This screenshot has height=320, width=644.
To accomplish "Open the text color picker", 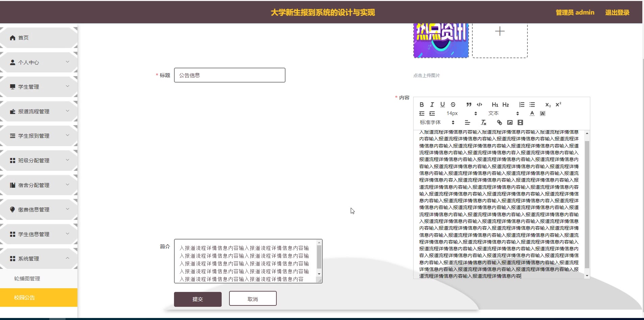I will (x=532, y=113).
